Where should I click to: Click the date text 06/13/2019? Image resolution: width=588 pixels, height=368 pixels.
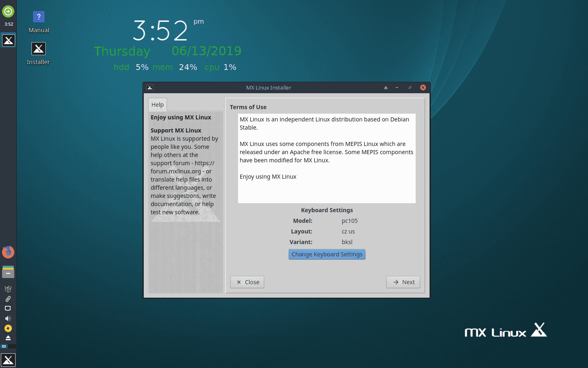point(207,51)
